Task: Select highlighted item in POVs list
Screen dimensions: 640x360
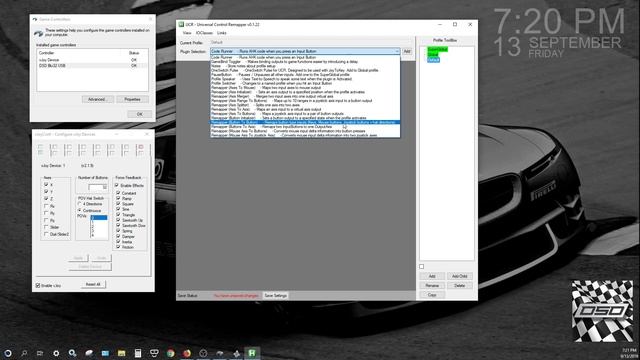Action: point(99,218)
